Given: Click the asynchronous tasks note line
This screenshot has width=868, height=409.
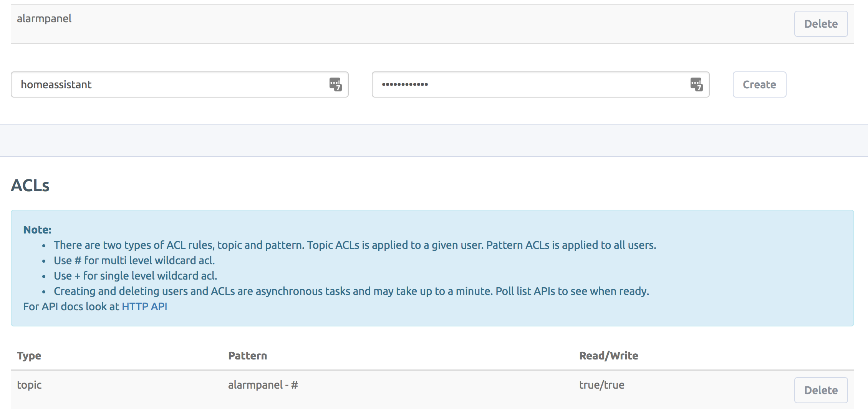Looking at the screenshot, I should 351,291.
